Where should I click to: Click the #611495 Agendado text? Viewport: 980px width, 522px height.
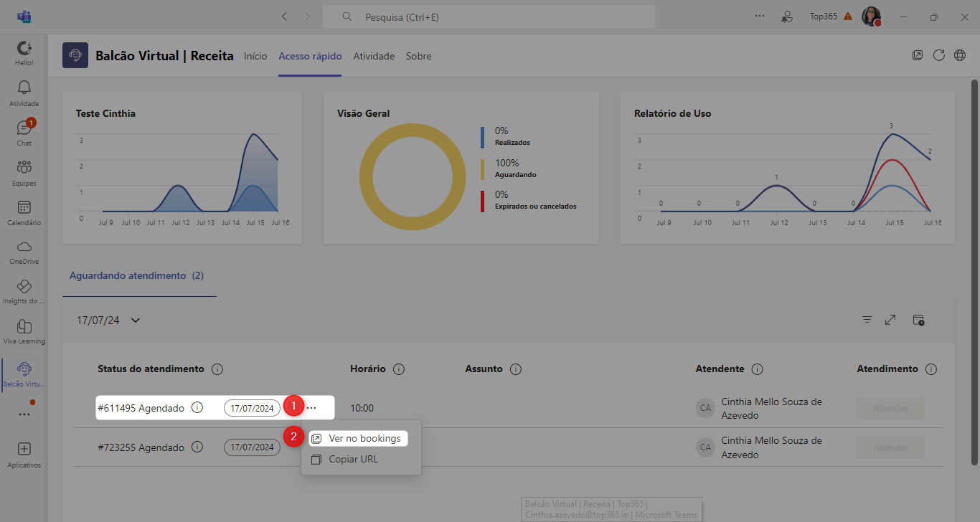click(141, 408)
